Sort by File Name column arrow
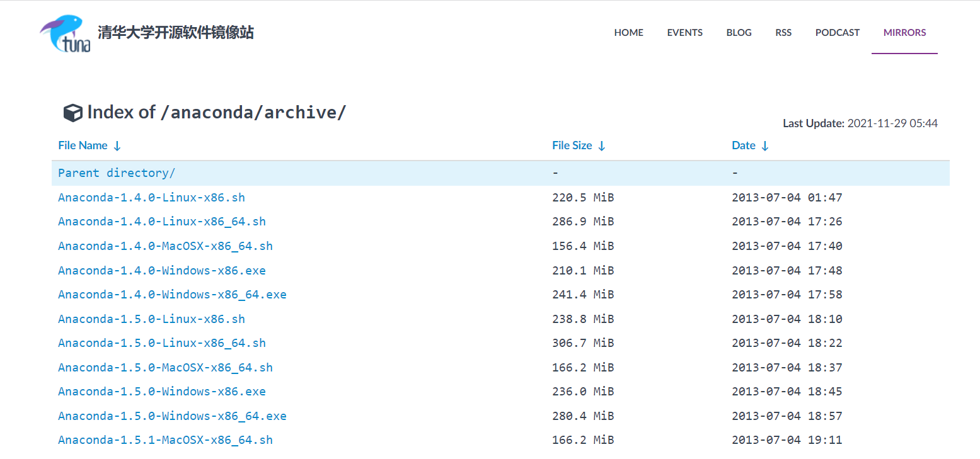The height and width of the screenshot is (459, 980). 117,146
